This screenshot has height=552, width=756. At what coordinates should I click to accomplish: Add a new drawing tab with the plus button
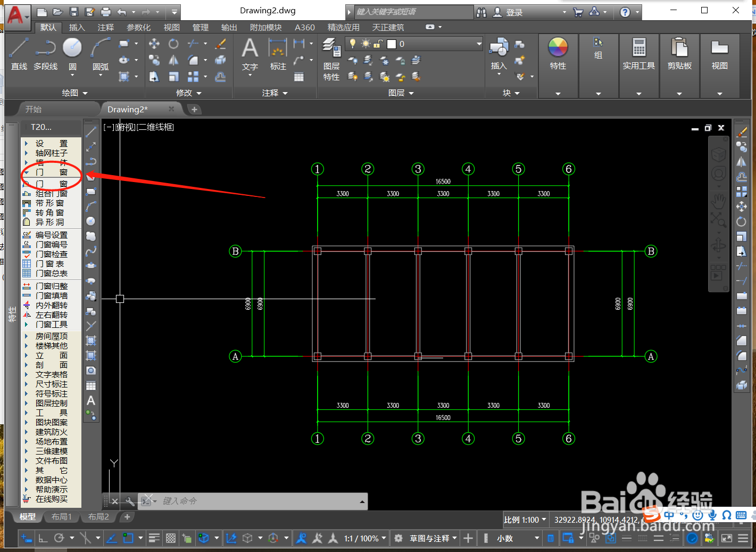194,109
